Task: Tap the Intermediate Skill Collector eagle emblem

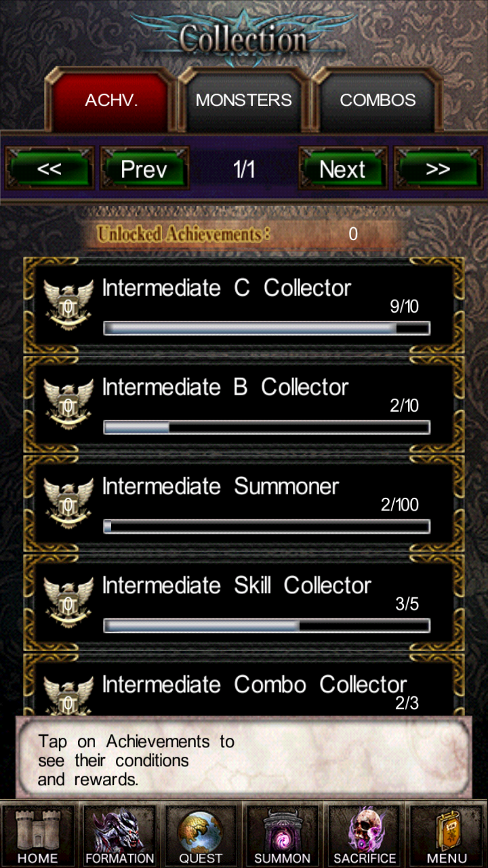Action: point(68,601)
